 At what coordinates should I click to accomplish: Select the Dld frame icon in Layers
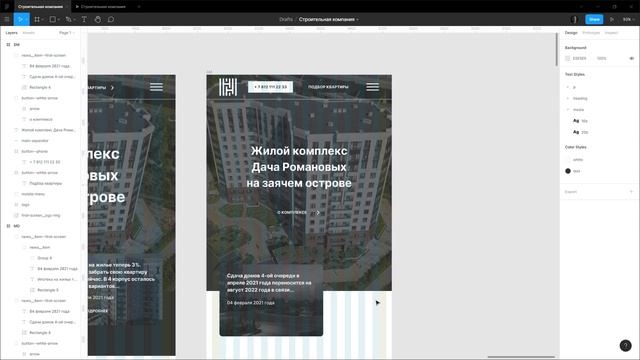[8, 44]
